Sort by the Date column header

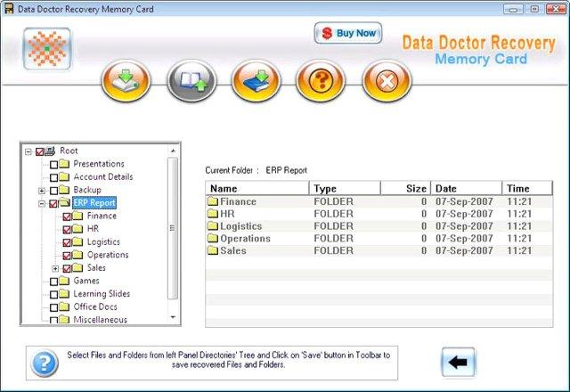(x=466, y=188)
